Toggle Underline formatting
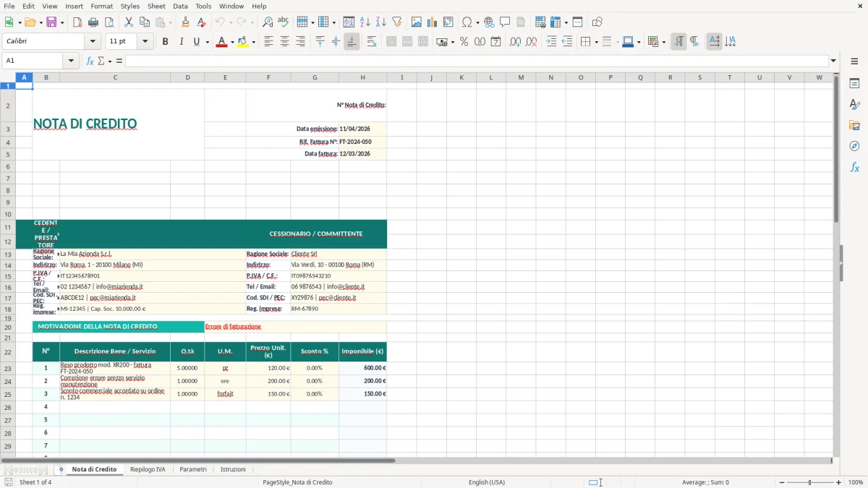Image resolution: width=868 pixels, height=488 pixels. (x=196, y=42)
